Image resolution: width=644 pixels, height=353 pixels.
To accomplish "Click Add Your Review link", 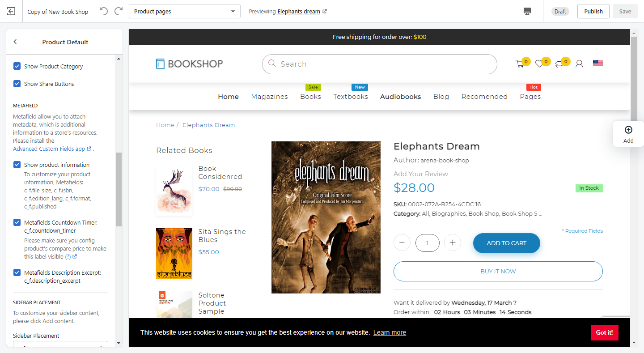I will [x=421, y=174].
